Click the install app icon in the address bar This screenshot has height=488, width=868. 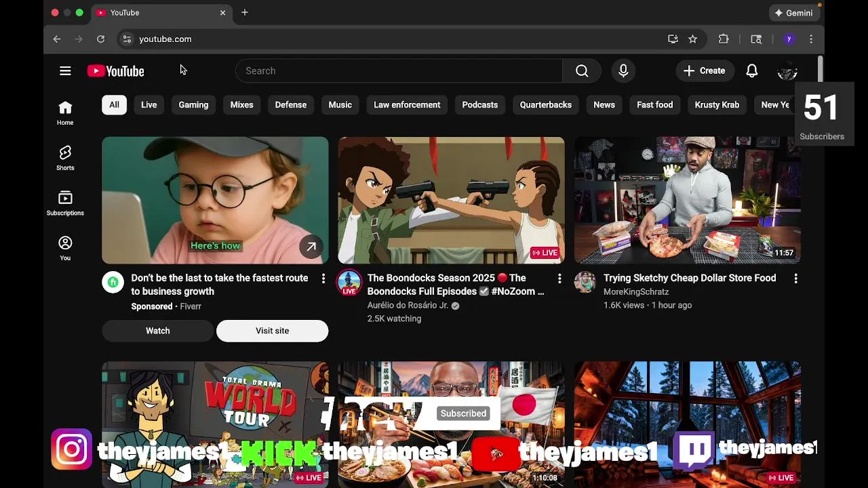673,39
